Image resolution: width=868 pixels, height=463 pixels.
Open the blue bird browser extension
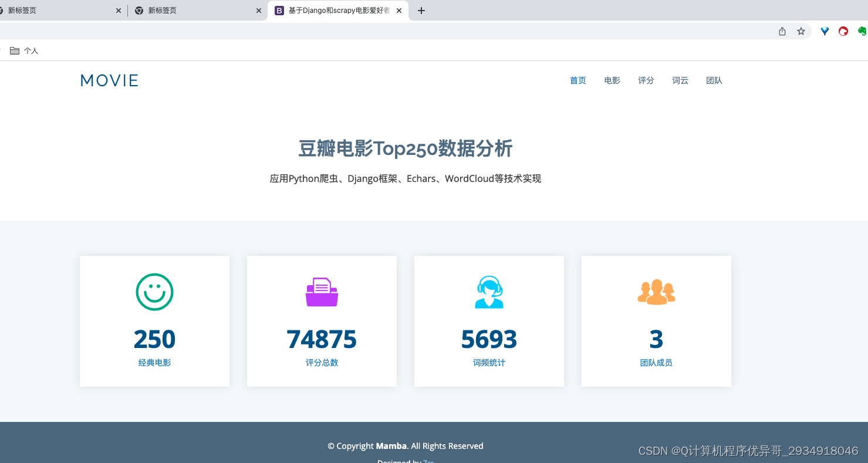[825, 31]
